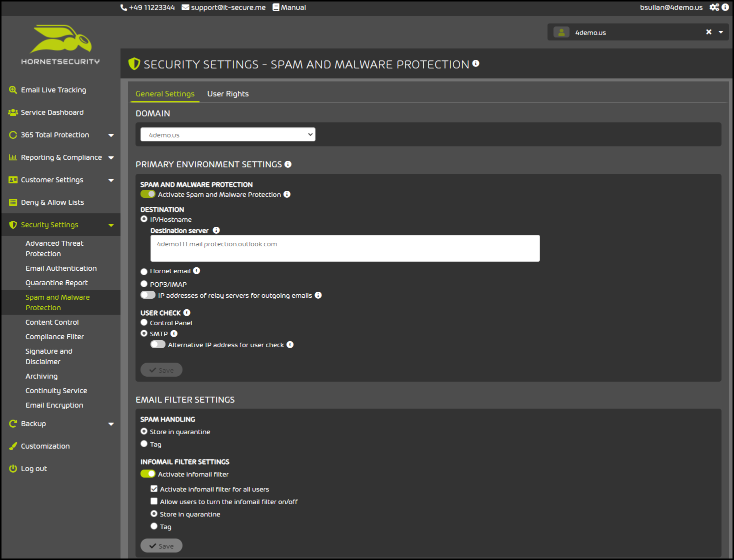The width and height of the screenshot is (734, 560).
Task: Click the Customer Settings card icon
Action: click(x=13, y=180)
